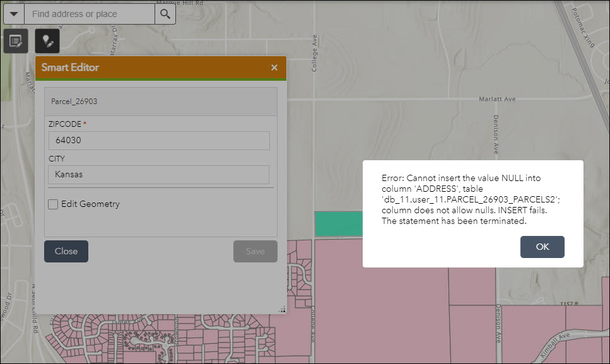Click the greyed Save button
The image size is (610, 364).
tap(255, 251)
